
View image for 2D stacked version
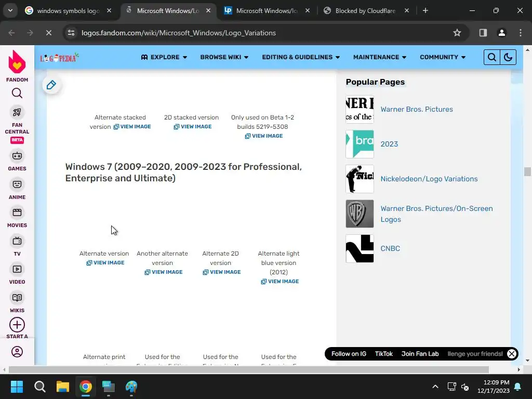(193, 127)
